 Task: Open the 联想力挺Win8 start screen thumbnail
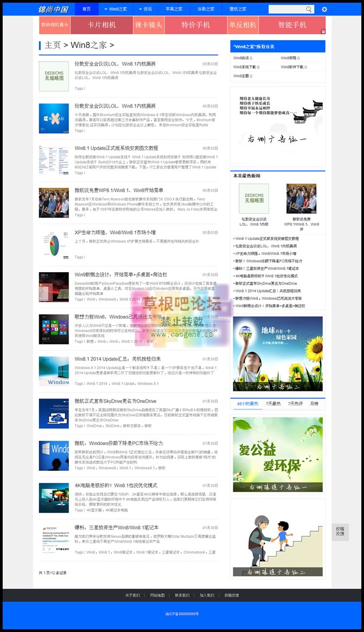coord(54,329)
